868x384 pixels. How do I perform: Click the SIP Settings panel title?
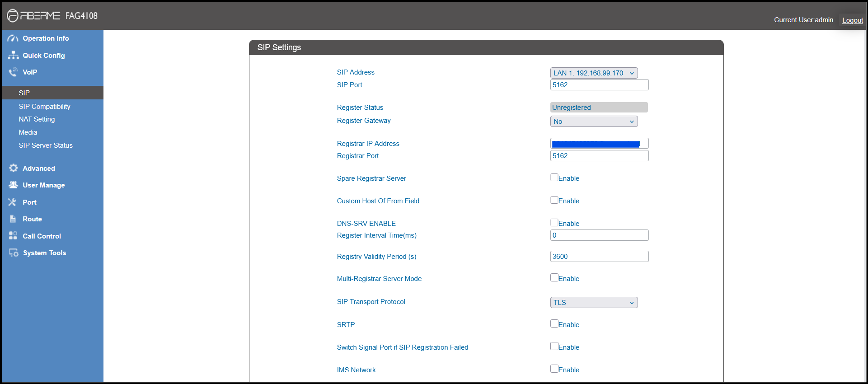tap(279, 47)
